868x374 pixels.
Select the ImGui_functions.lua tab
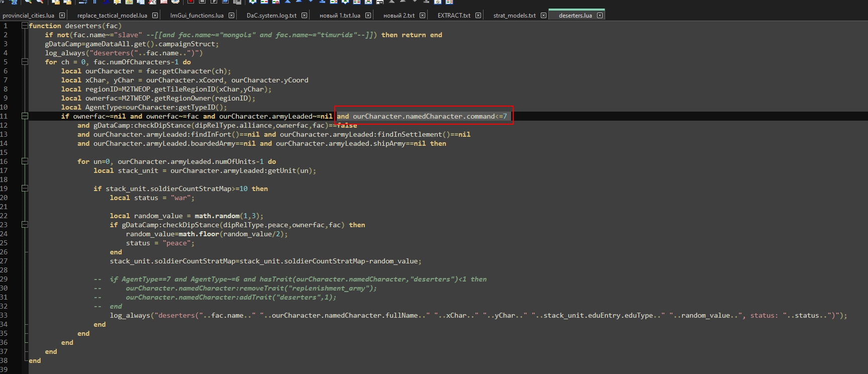(x=197, y=16)
